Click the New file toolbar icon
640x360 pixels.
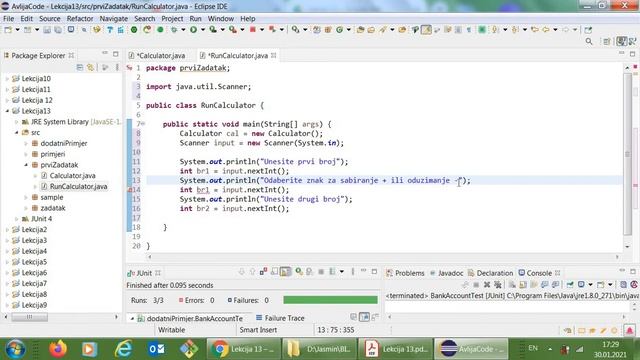pyautogui.click(x=8, y=30)
